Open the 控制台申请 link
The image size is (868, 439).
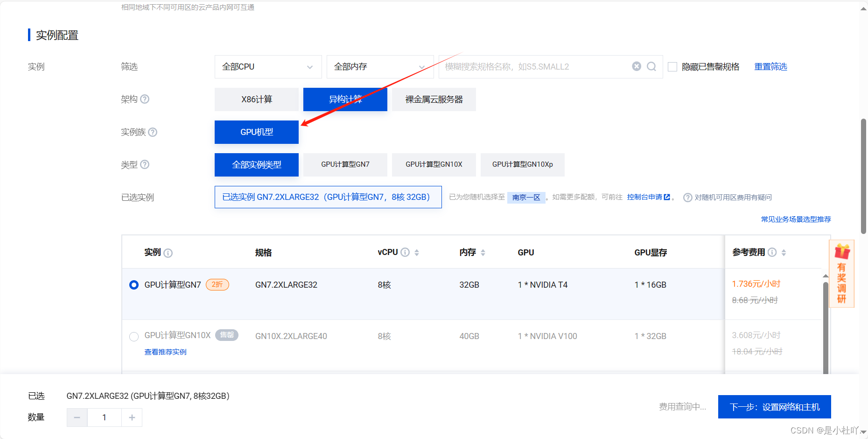click(x=644, y=197)
